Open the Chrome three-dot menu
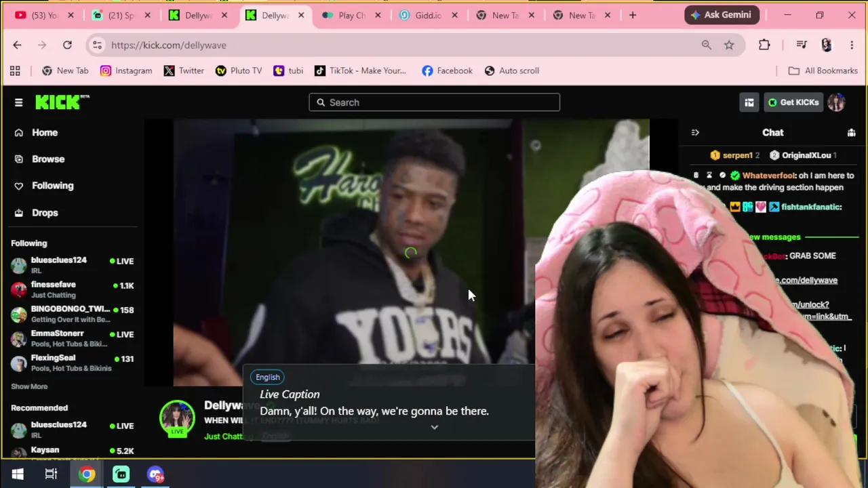The image size is (868, 488). 852,45
